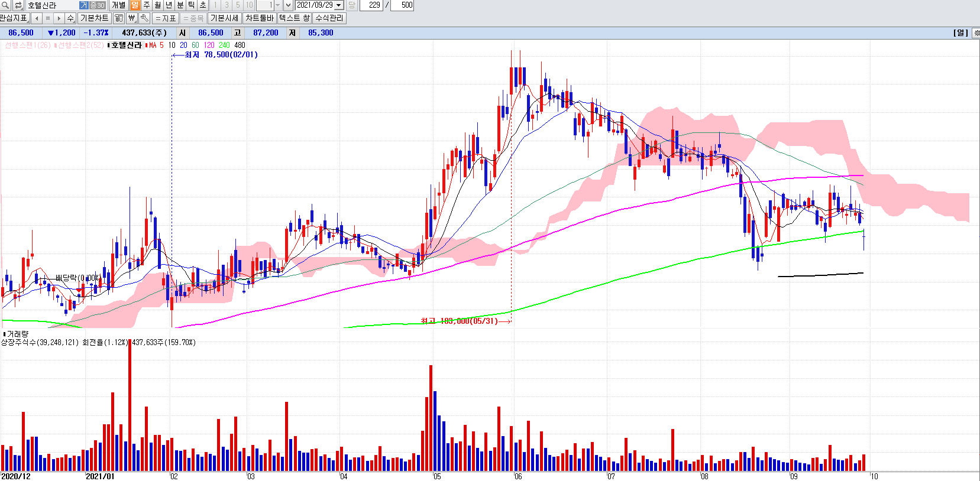
Task: Click the blue 20 moving average legend
Action: tap(183, 45)
